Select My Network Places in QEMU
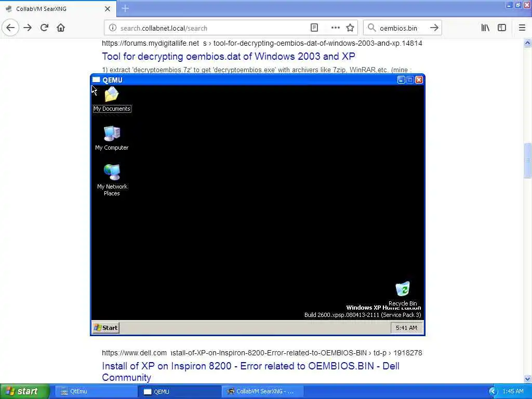 [x=112, y=180]
